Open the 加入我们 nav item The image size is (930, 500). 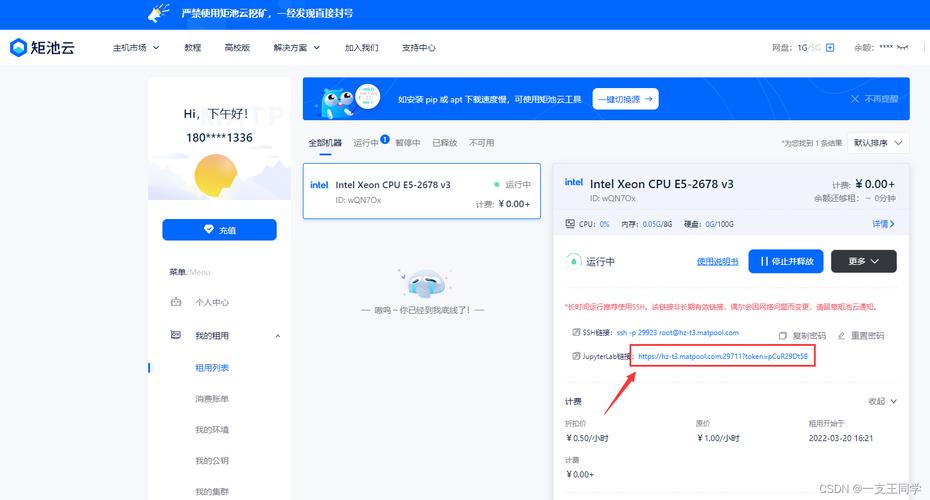(x=362, y=47)
